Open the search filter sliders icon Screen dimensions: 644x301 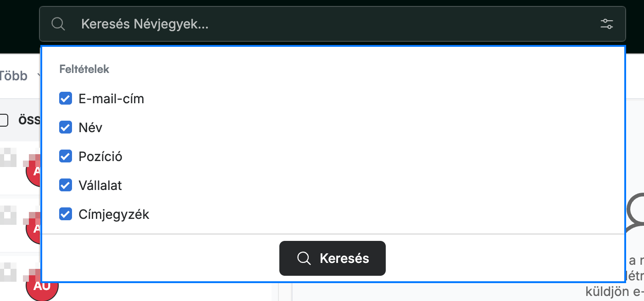coord(607,24)
